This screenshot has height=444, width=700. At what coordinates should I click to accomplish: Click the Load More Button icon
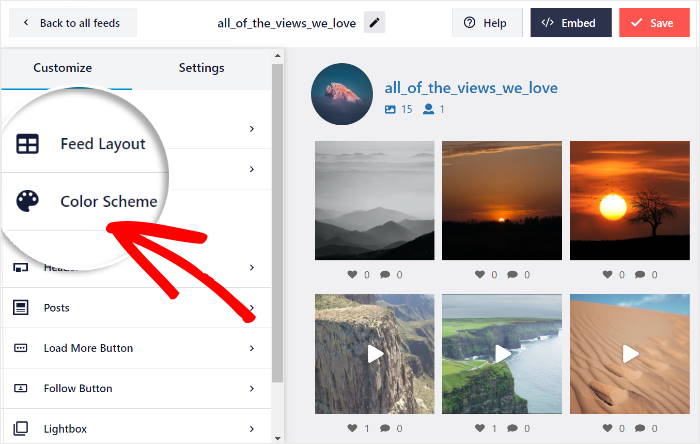click(x=21, y=348)
